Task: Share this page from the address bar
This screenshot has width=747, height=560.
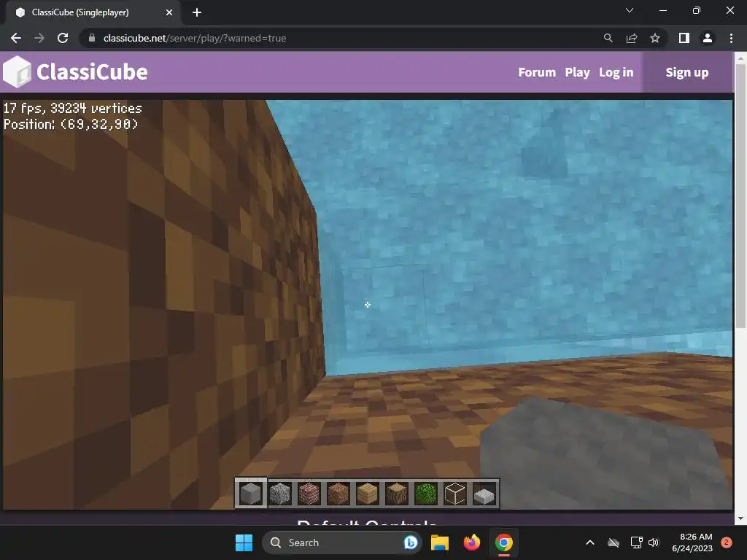Action: tap(632, 38)
